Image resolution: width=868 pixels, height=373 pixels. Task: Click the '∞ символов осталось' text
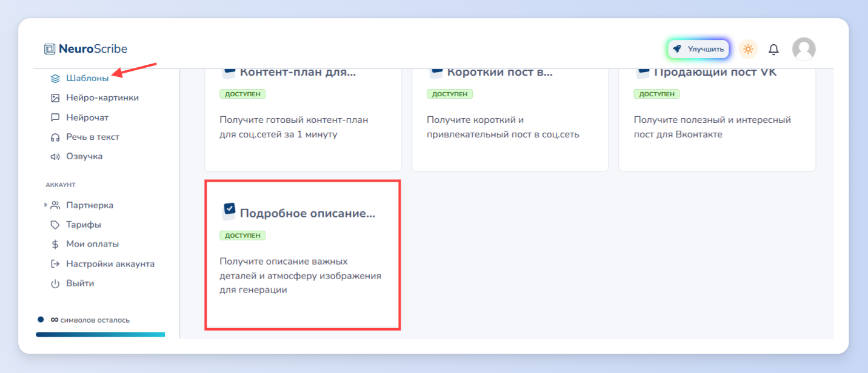pyautogui.click(x=90, y=320)
